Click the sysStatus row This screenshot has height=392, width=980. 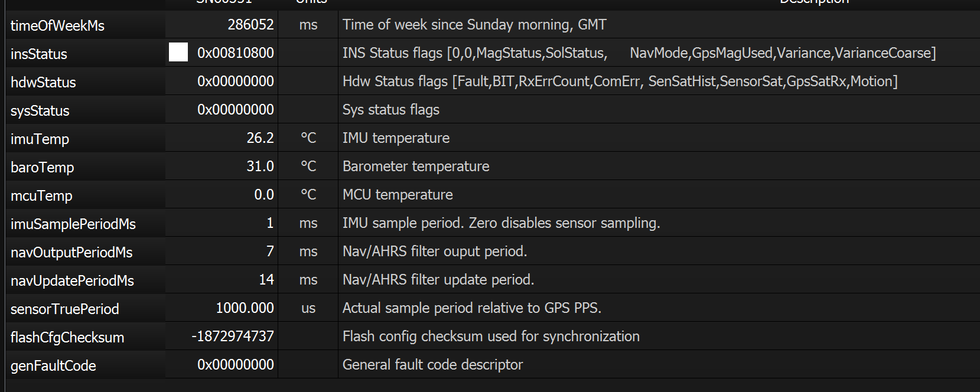40,110
